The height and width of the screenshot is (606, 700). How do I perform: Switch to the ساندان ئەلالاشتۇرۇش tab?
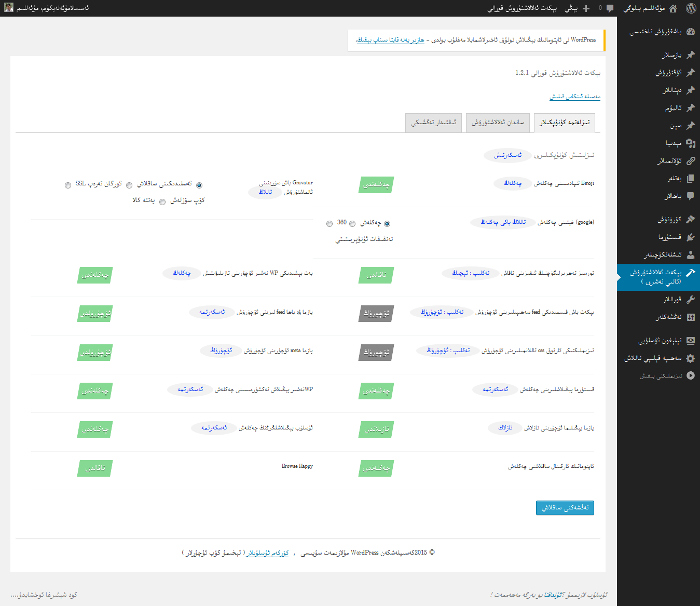point(498,123)
